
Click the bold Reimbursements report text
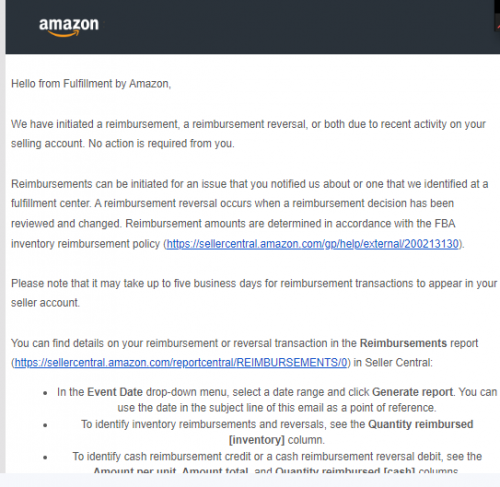(x=403, y=343)
